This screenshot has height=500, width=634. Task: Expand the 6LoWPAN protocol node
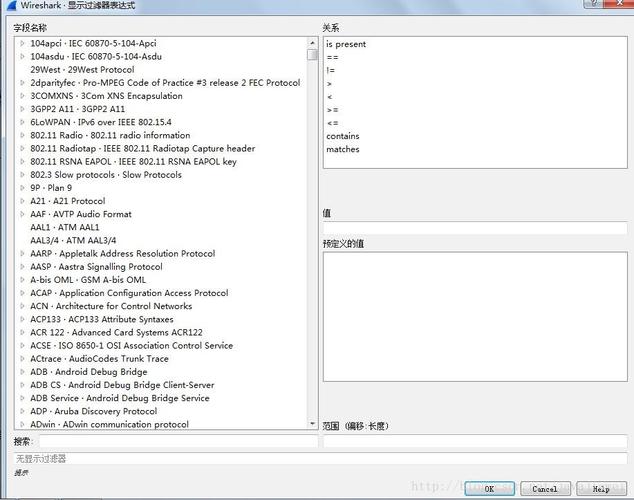(x=22, y=122)
